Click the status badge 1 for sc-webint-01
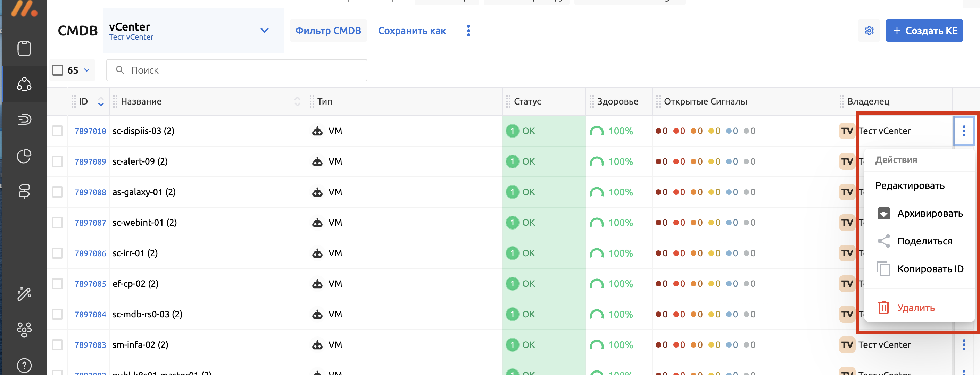 [x=512, y=223]
